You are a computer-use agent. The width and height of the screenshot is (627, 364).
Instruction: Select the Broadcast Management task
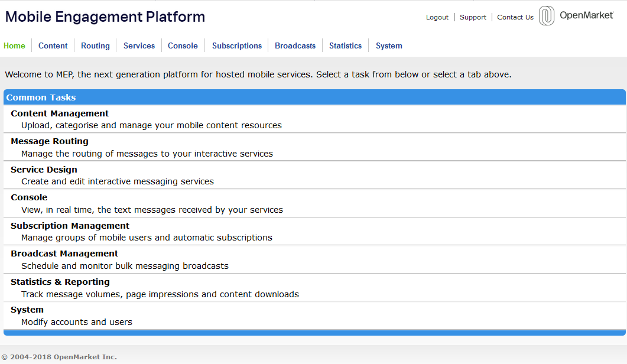pos(64,253)
